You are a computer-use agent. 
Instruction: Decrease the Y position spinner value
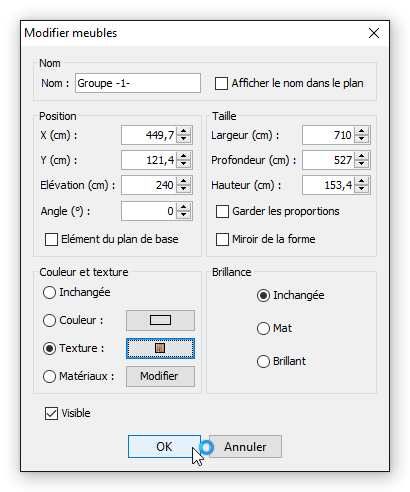coord(183,164)
